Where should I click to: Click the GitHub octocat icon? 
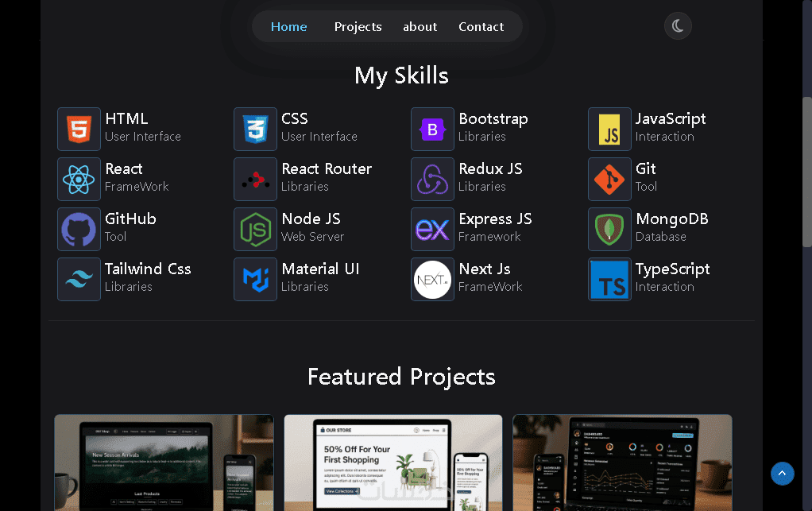79,230
